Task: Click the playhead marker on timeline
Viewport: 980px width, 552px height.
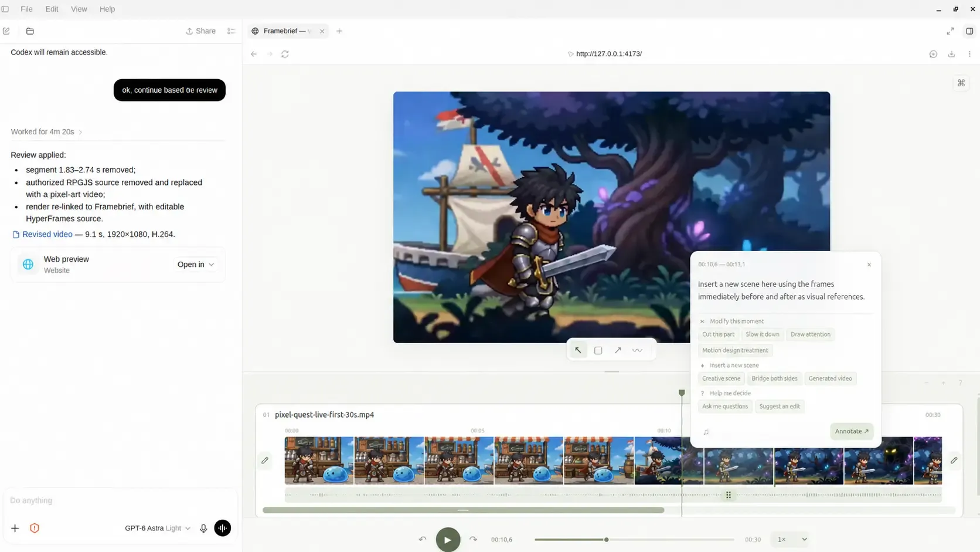Action: (x=682, y=393)
